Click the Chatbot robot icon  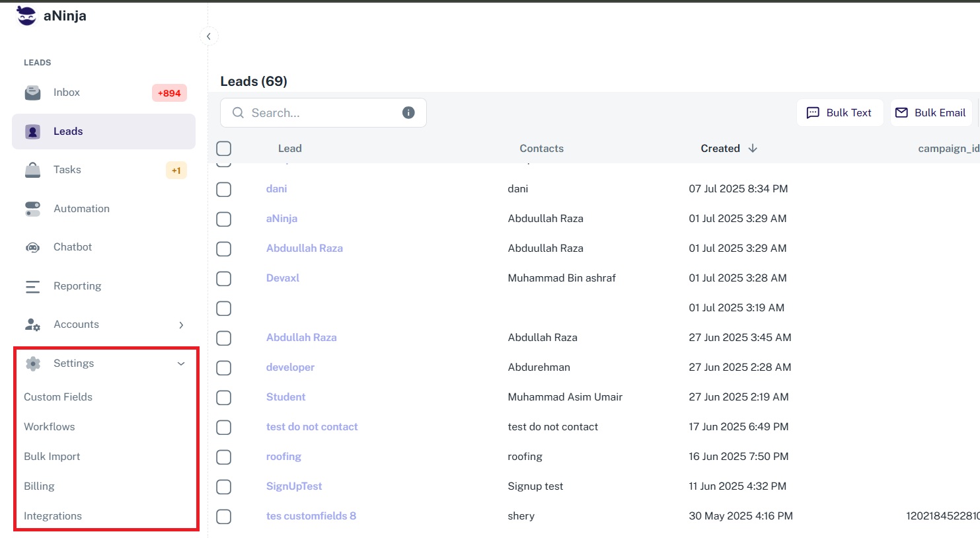tap(32, 247)
